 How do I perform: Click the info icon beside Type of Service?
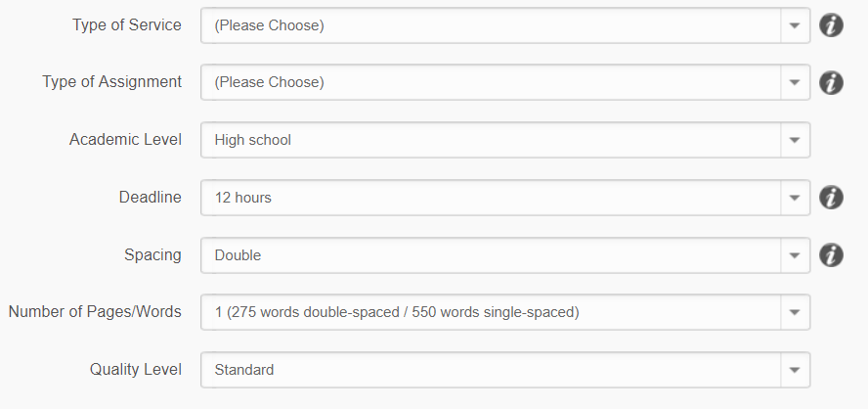click(x=830, y=25)
